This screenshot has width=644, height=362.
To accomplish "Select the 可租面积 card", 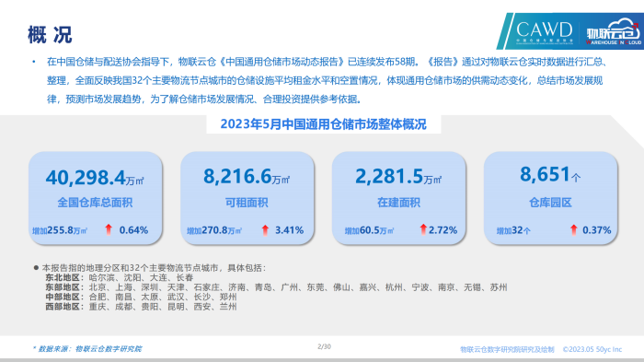I will [247, 198].
